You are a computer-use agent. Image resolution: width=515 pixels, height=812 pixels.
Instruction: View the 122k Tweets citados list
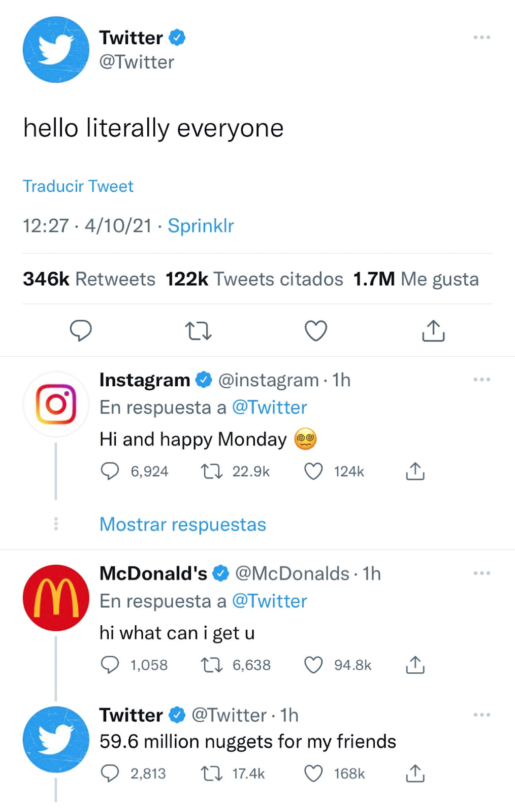click(x=254, y=279)
